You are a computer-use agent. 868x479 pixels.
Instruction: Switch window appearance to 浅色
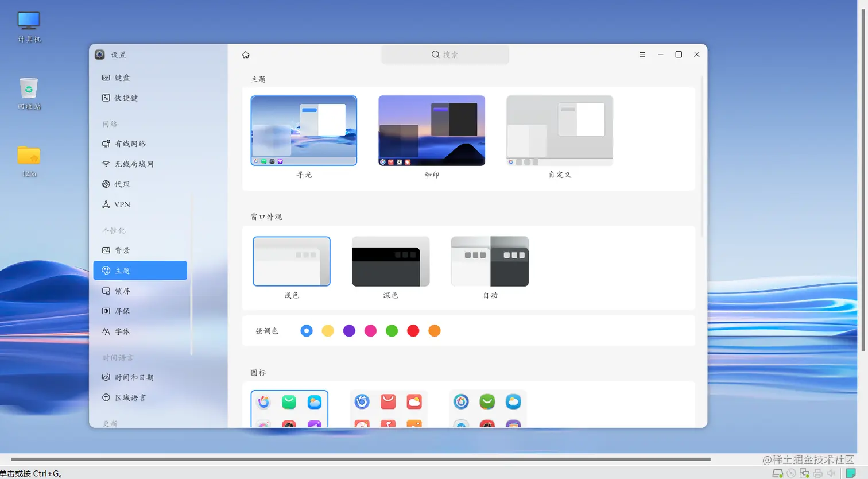[x=292, y=261]
